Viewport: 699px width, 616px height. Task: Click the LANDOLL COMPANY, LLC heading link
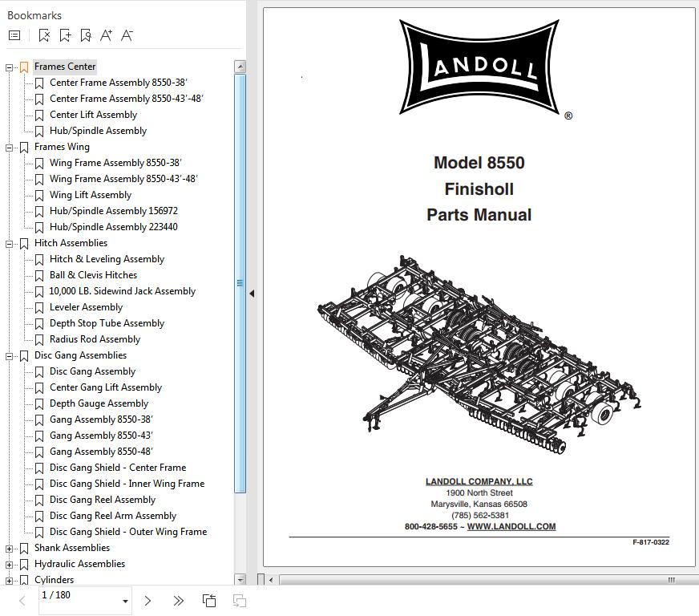479,482
